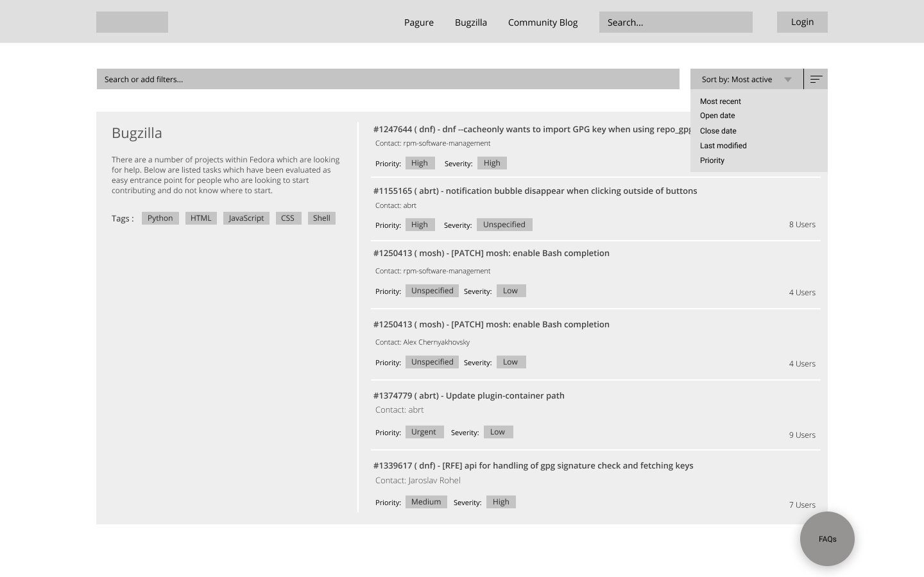Click "Contact: abrt" under bug #1374779
924x577 pixels.
click(x=399, y=409)
